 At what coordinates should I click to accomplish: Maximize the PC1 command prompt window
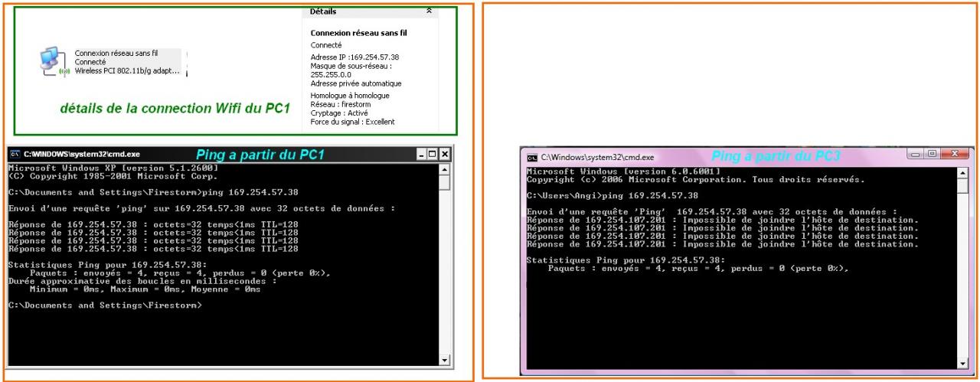tap(433, 154)
